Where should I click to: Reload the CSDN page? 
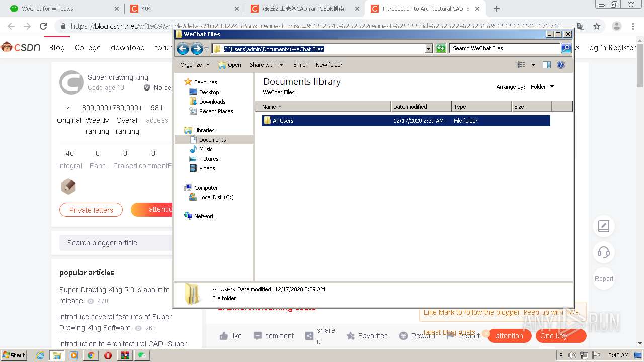point(43,26)
